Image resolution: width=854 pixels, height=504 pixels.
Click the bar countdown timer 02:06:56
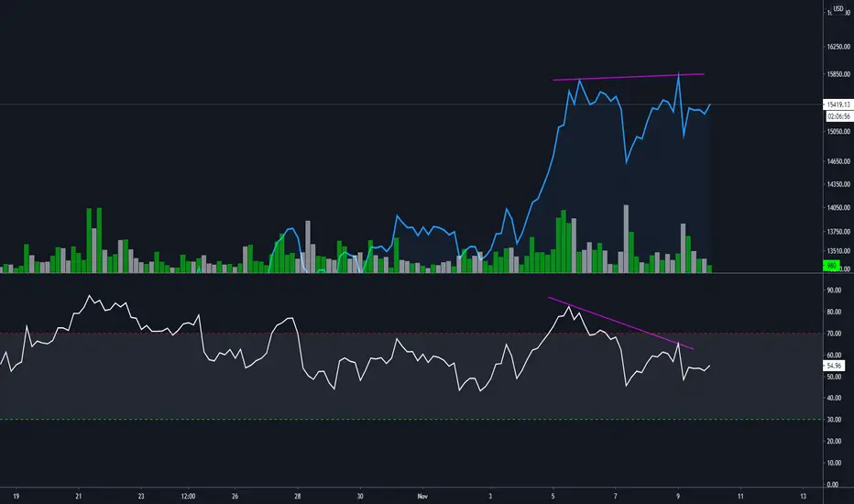click(x=838, y=116)
